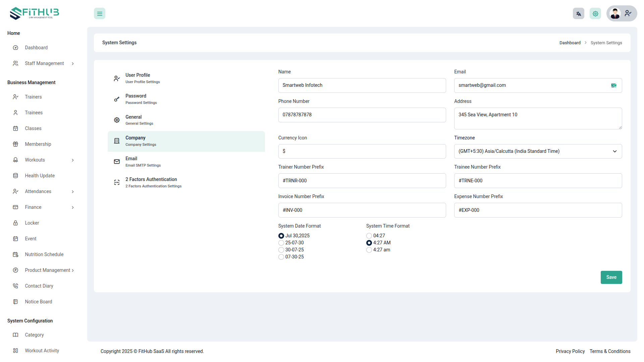This screenshot has height=362, width=644.
Task: Select the 04:27 24-hour time format
Action: point(369,236)
